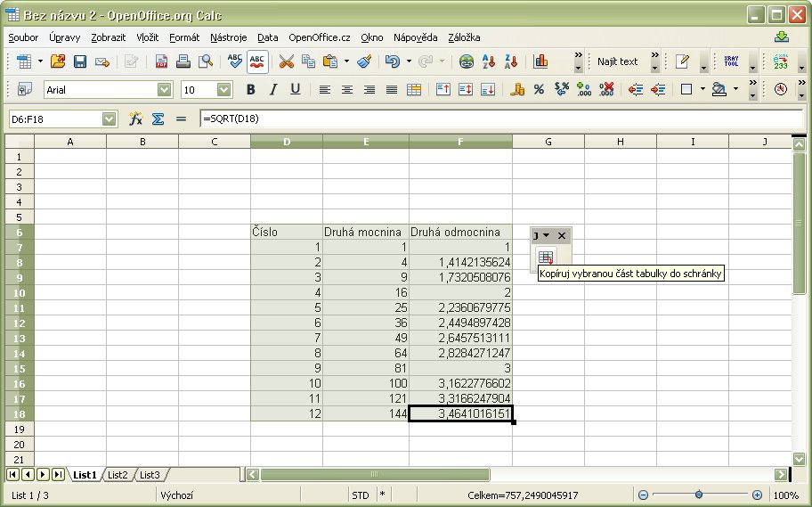Apply percent number format
Screen dimensions: 812x507
(x=539, y=89)
